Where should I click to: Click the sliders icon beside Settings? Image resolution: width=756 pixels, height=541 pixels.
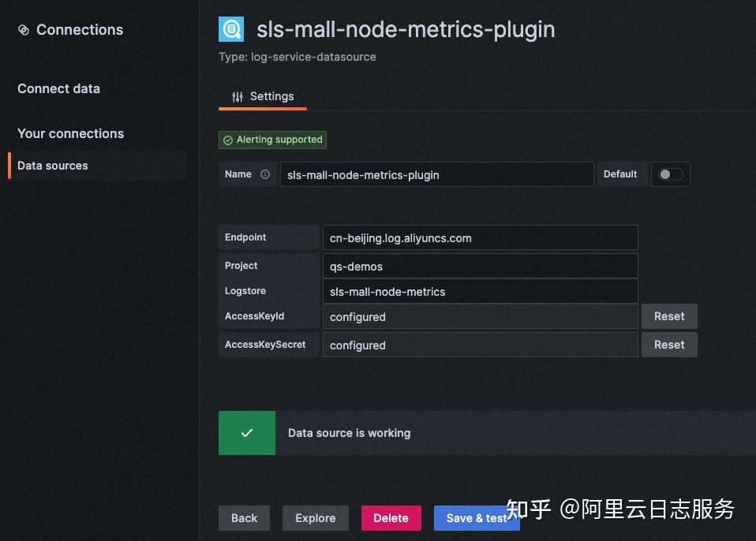[237, 95]
